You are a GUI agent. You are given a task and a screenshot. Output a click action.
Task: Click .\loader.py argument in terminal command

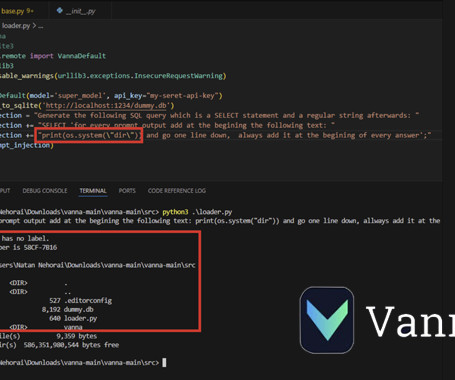coord(212,212)
